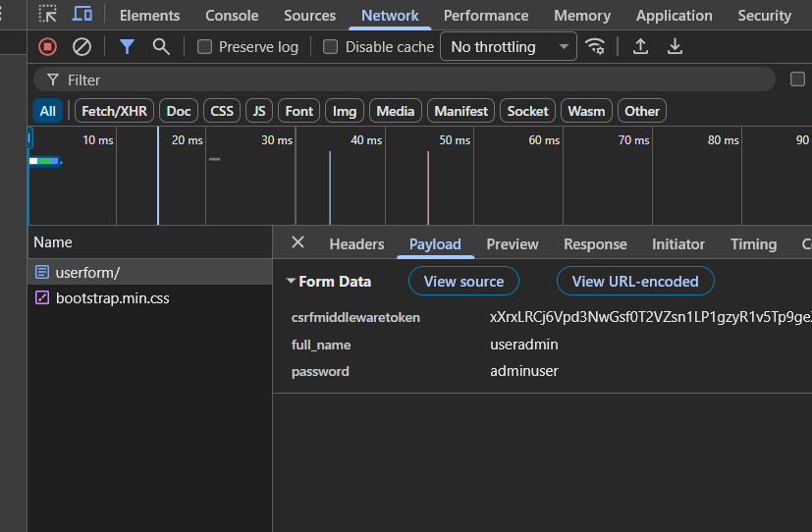This screenshot has height=532, width=812.
Task: Filter requests by Wasm type
Action: (586, 111)
